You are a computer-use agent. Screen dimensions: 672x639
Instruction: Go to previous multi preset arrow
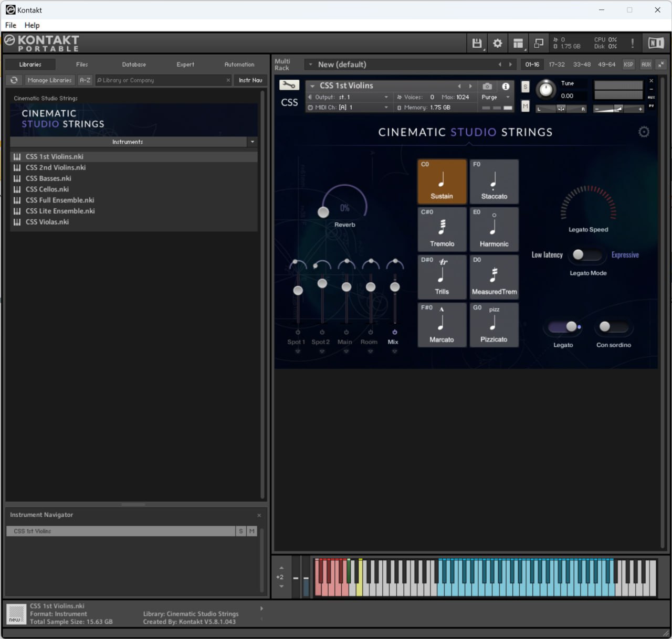coord(500,65)
